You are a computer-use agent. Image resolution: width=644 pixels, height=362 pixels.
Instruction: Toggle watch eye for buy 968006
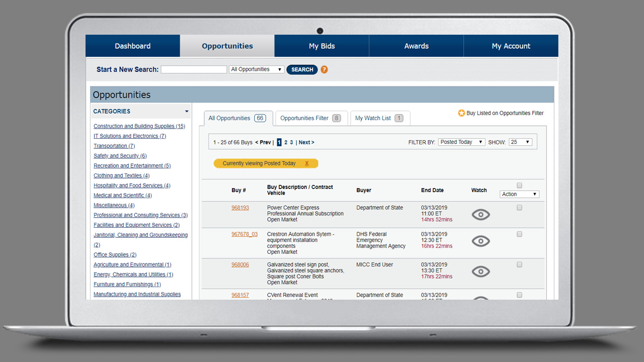[480, 271]
